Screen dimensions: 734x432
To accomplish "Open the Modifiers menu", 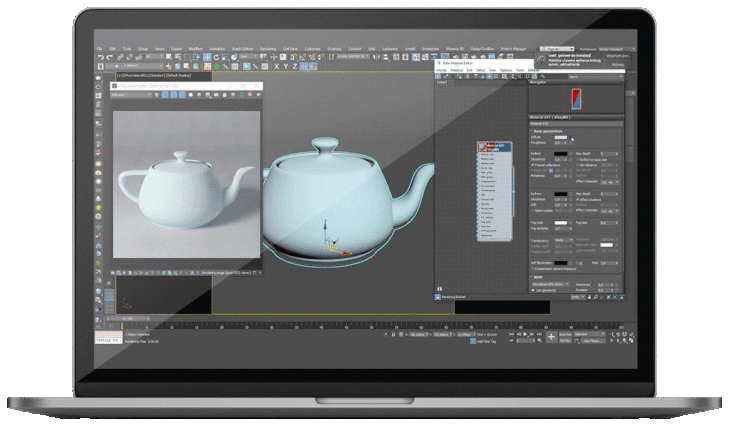I will [195, 48].
